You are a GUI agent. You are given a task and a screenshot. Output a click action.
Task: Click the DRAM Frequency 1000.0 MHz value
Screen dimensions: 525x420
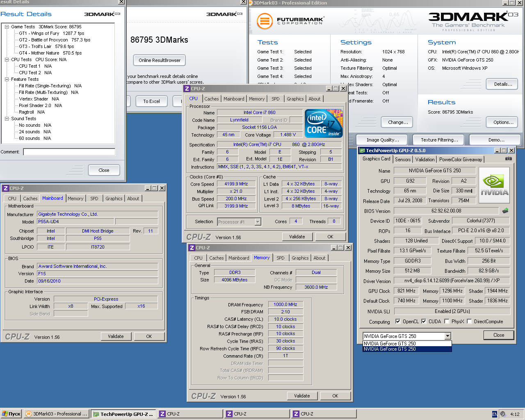click(285, 304)
